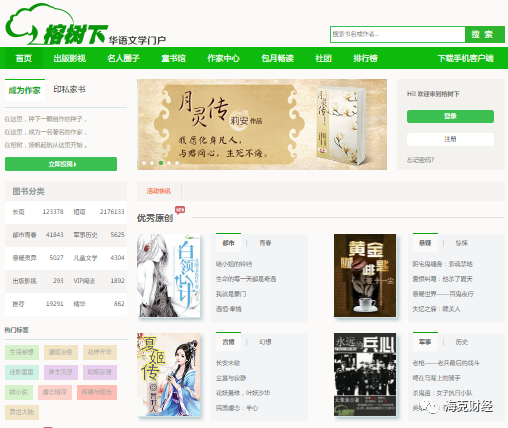Switch to the 青春 category tab
This screenshot has width=508, height=428.
coord(265,243)
